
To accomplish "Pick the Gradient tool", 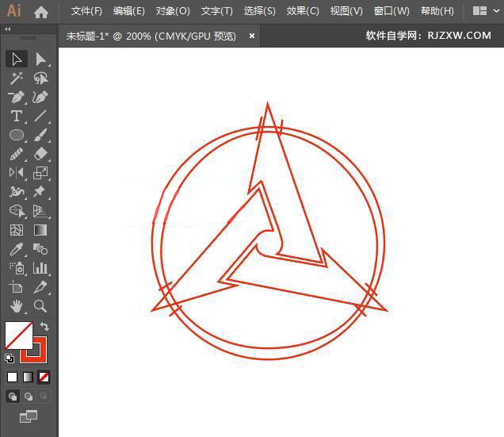I will [40, 230].
